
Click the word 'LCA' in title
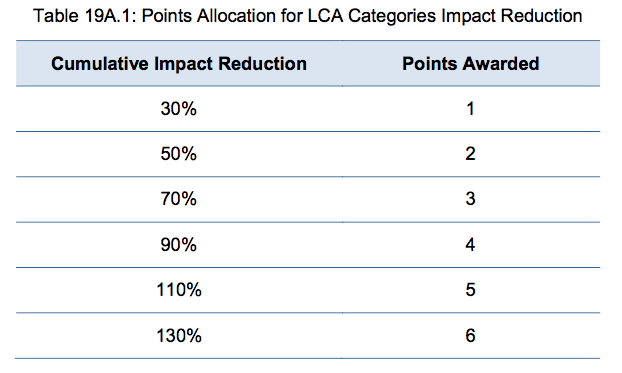pos(326,16)
